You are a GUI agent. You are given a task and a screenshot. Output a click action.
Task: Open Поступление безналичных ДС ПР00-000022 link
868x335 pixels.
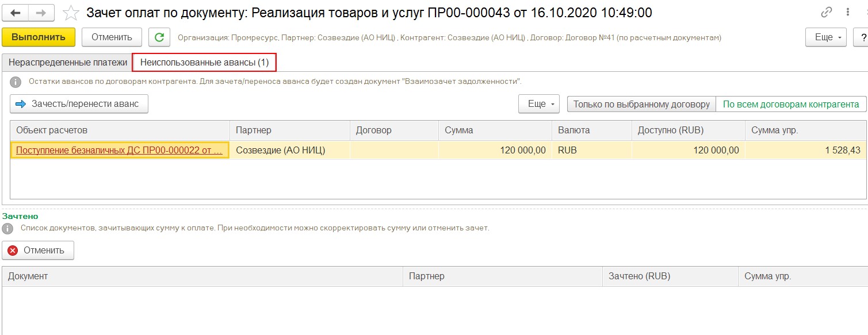tap(119, 151)
